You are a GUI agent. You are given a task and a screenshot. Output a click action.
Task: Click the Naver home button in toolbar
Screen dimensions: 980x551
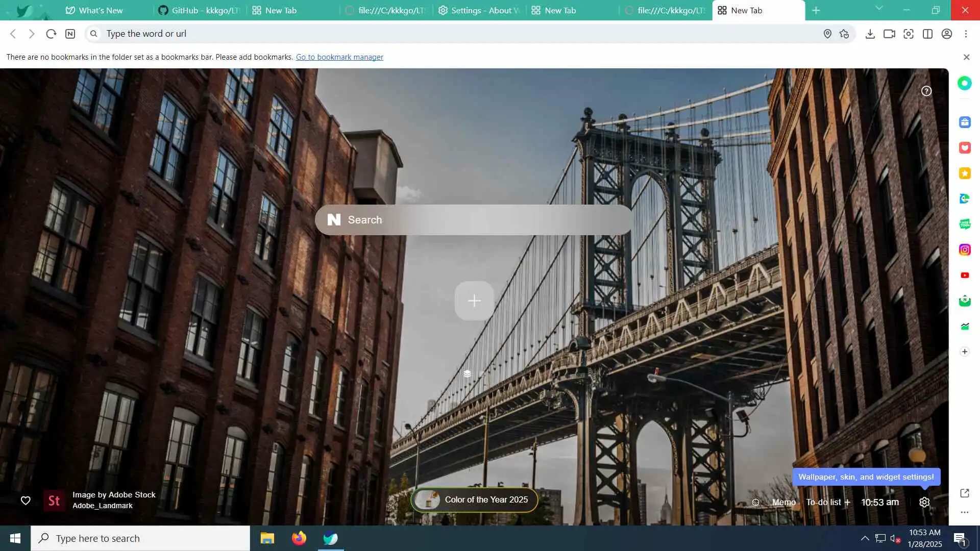pos(70,34)
